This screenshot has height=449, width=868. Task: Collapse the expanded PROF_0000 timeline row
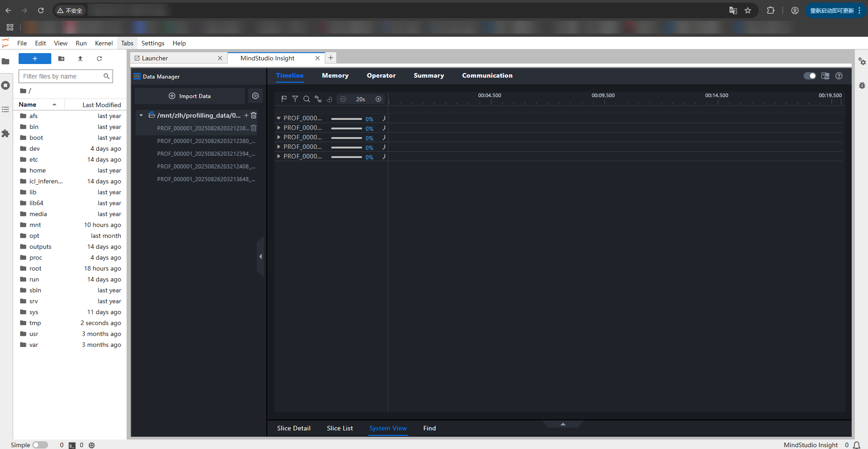point(279,118)
